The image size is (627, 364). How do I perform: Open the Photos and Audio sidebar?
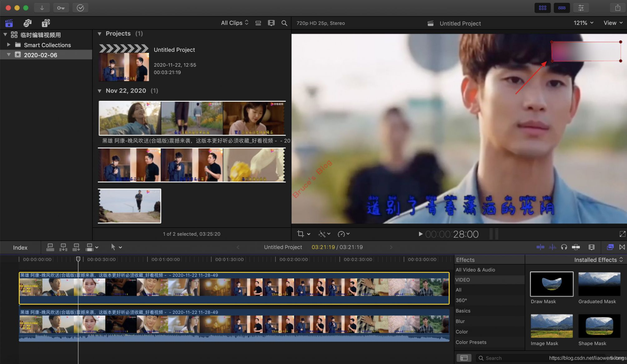[27, 23]
